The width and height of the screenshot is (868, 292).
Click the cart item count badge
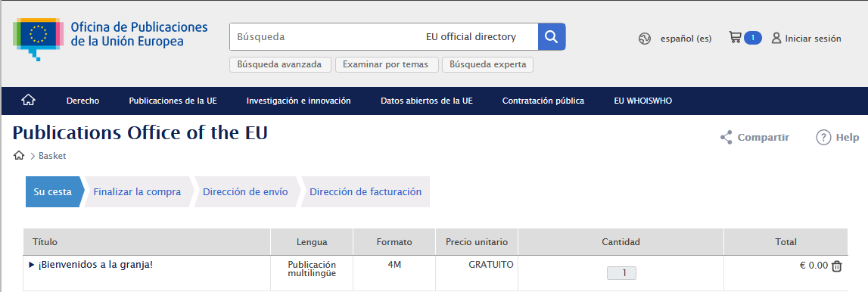coord(753,38)
